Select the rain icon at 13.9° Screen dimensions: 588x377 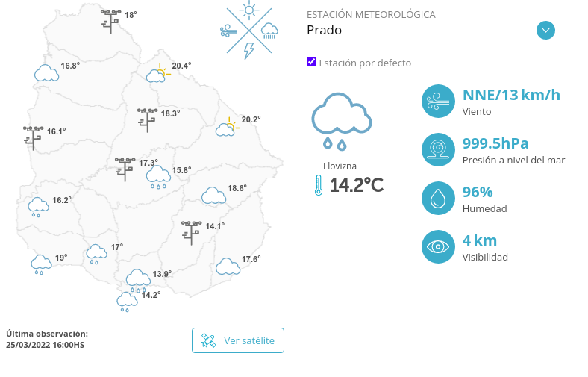pyautogui.click(x=138, y=281)
